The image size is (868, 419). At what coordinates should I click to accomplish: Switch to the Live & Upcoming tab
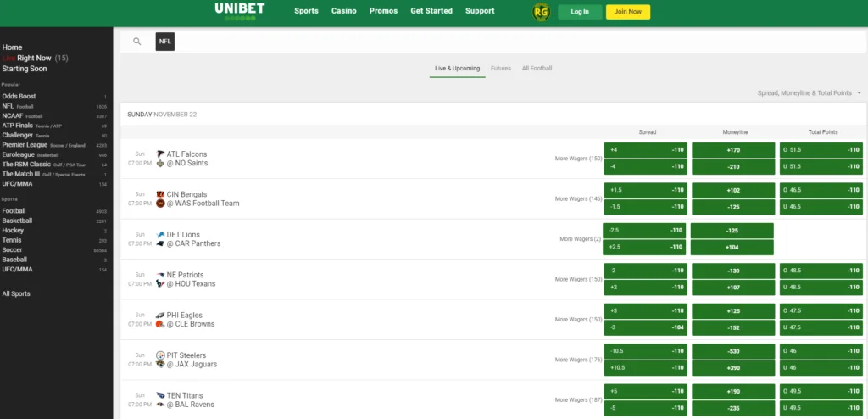point(457,69)
